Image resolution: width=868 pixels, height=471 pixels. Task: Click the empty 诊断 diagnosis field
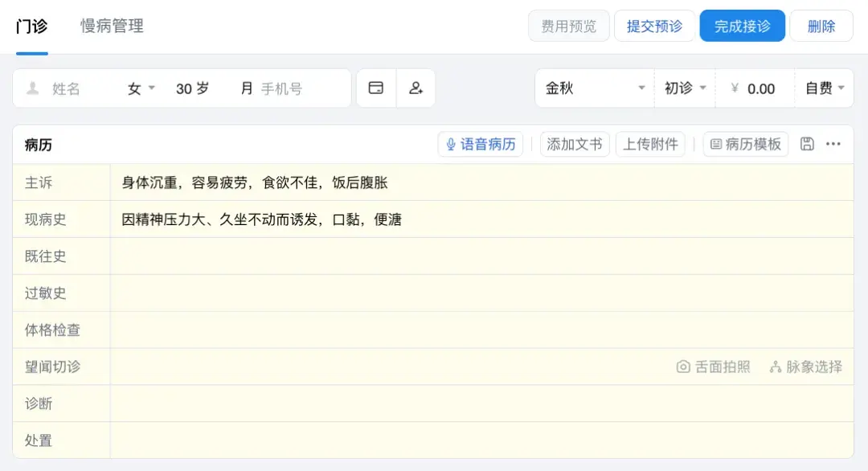tap(481, 403)
